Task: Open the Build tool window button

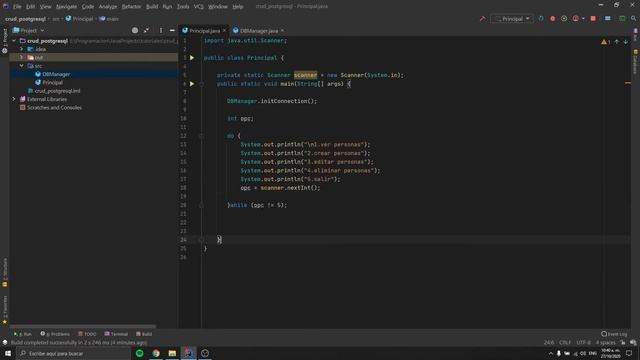Action: [144, 334]
